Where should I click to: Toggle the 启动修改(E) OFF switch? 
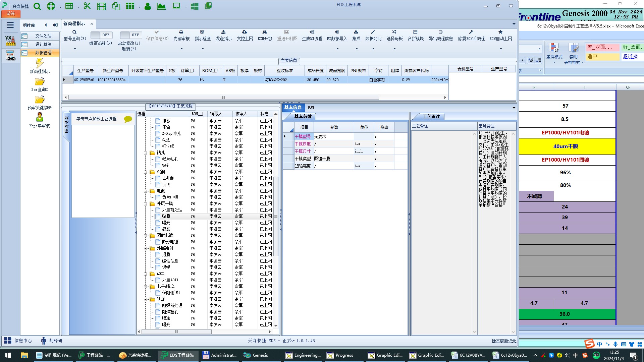[131, 35]
